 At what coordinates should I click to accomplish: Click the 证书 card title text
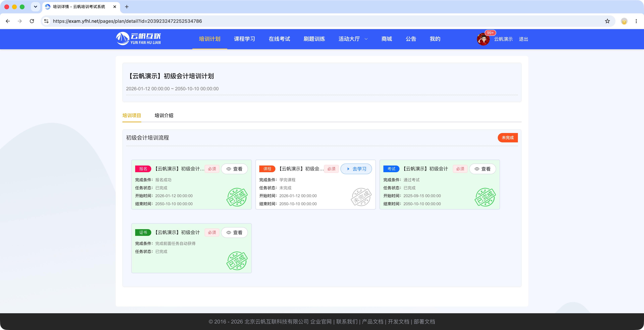pyautogui.click(x=176, y=233)
